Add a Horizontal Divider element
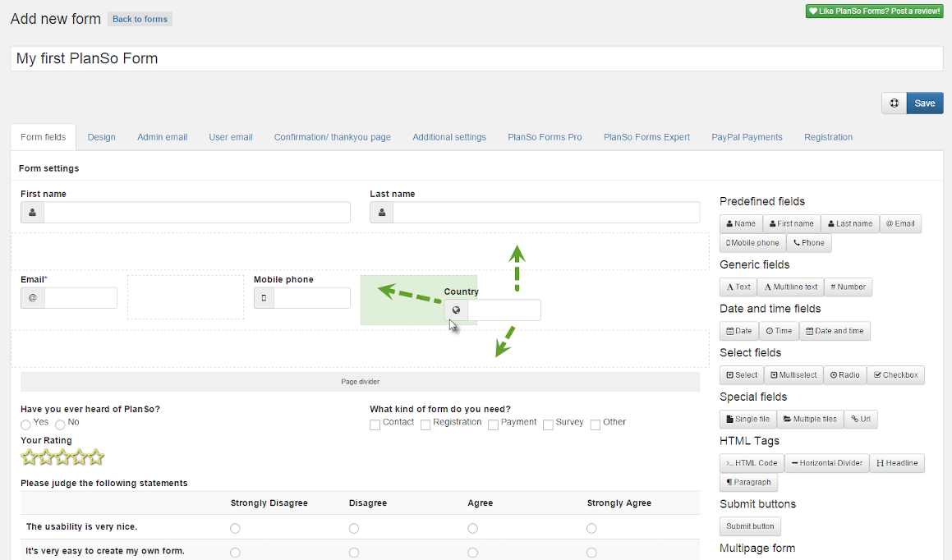952x560 pixels. 827,463
